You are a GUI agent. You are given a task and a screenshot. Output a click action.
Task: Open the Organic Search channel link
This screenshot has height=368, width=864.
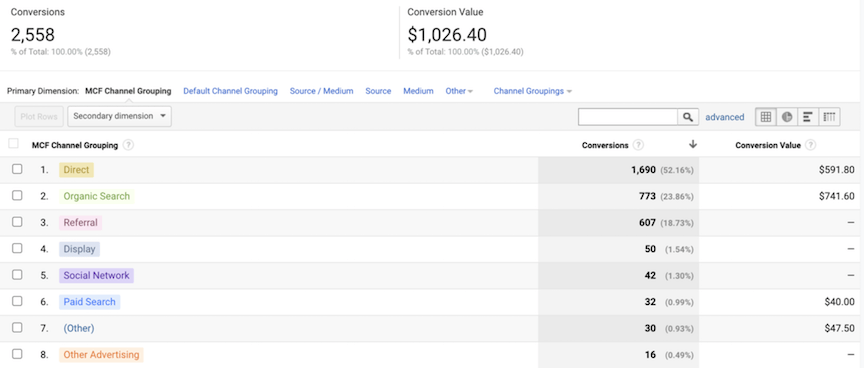[96, 196]
